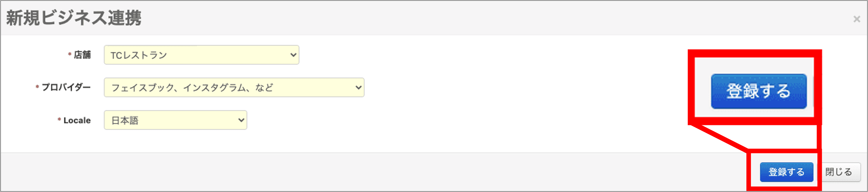Screen dimensions: 868x192
Task: Click the フェイスブック、インスタグラム、など provider text
Action: (192, 88)
